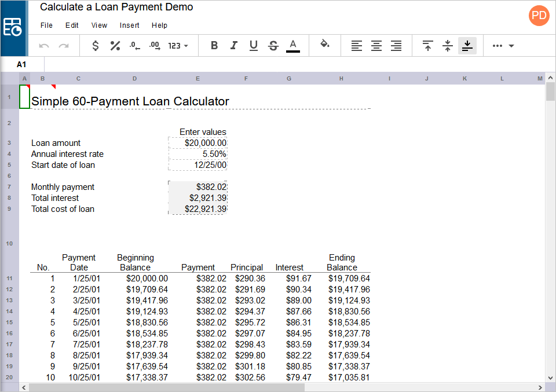
Task: Open the text color picker
Action: pyautogui.click(x=293, y=46)
